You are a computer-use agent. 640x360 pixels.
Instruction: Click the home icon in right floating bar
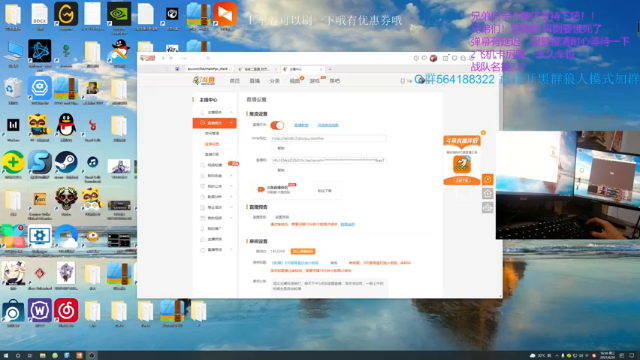(487, 193)
